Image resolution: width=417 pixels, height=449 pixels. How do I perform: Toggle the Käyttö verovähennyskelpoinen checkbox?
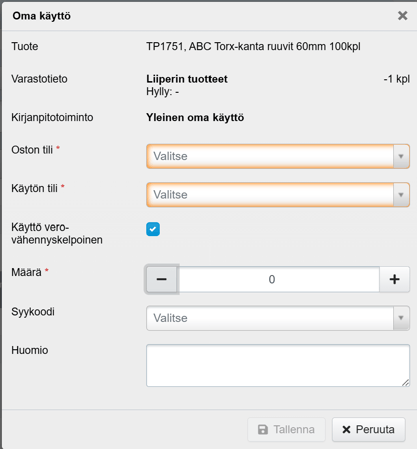point(153,229)
